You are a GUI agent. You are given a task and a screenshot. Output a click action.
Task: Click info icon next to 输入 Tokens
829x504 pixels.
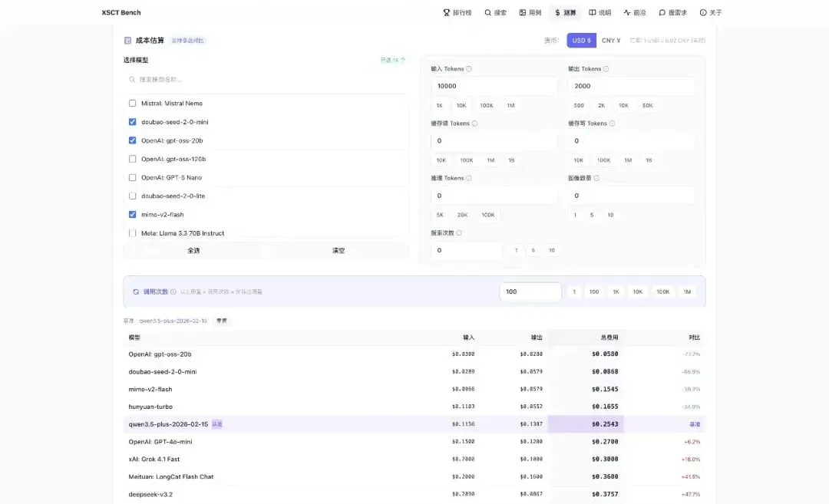(x=469, y=69)
